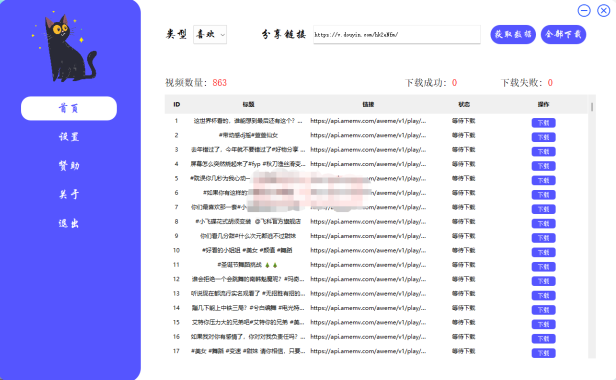The height and width of the screenshot is (380, 616).
Task: Click the 等待下载 status in row 3
Action: click(464, 149)
